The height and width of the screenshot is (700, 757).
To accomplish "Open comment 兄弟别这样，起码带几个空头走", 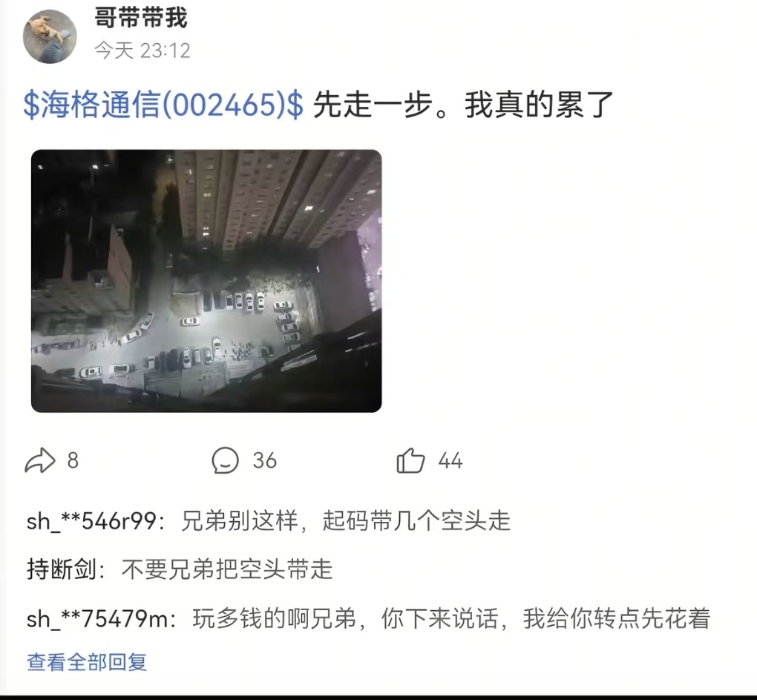I will point(346,521).
